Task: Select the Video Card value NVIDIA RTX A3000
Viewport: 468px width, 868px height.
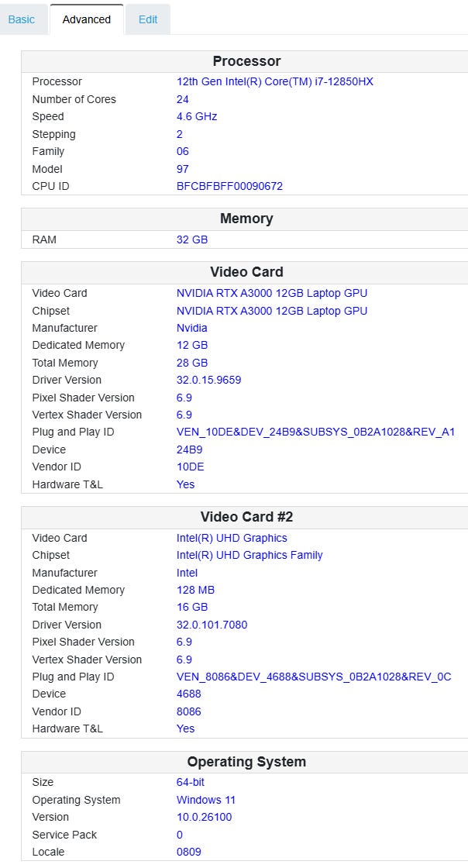Action: click(x=272, y=293)
